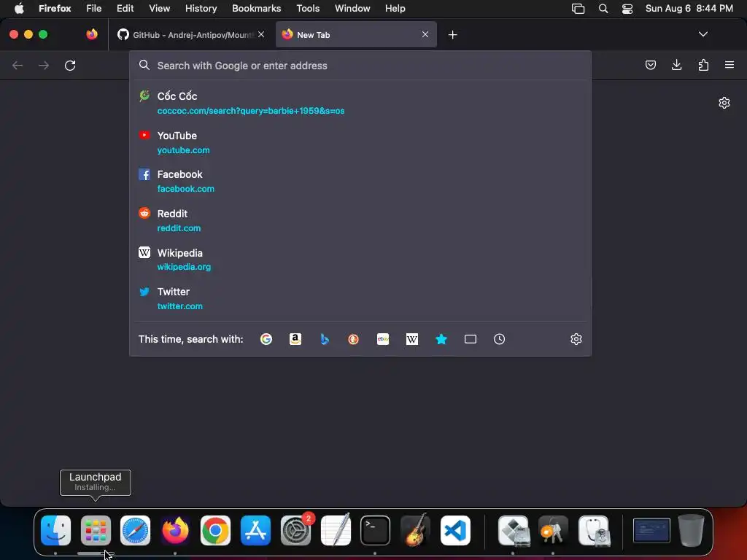Expand the list all tabs chevron

(x=703, y=34)
